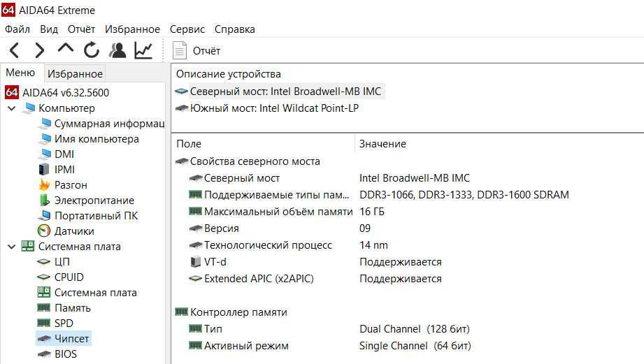The image size is (644, 364).
Task: Select Имя компьютера tree item
Action: tap(89, 139)
